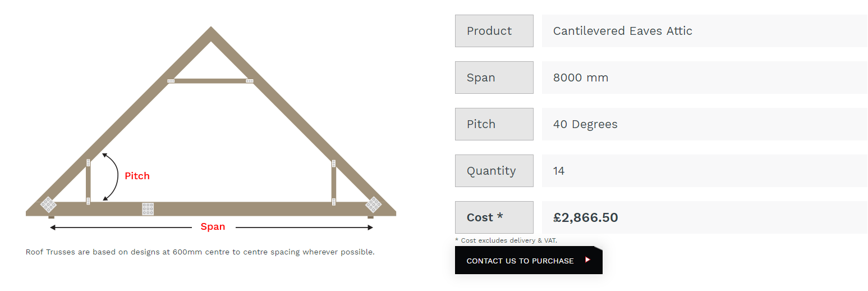Image resolution: width=868 pixels, height=291 pixels.
Task: Click the left corner nail plate on truss
Action: [48, 204]
